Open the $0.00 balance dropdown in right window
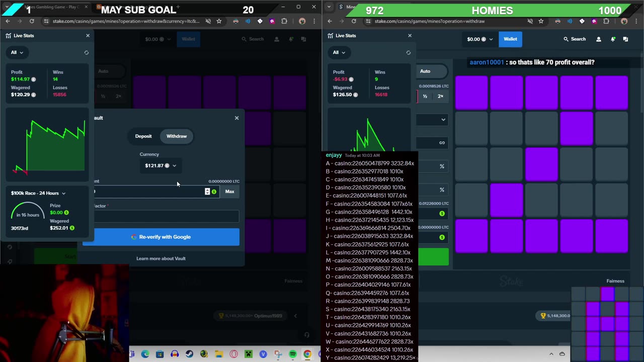The height and width of the screenshot is (362, 644). coord(479,39)
